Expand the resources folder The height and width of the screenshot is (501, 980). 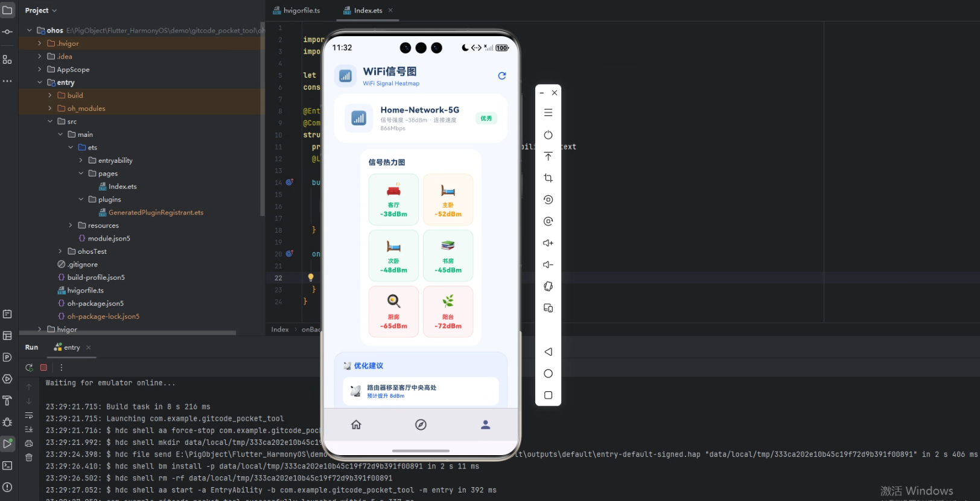click(x=71, y=225)
